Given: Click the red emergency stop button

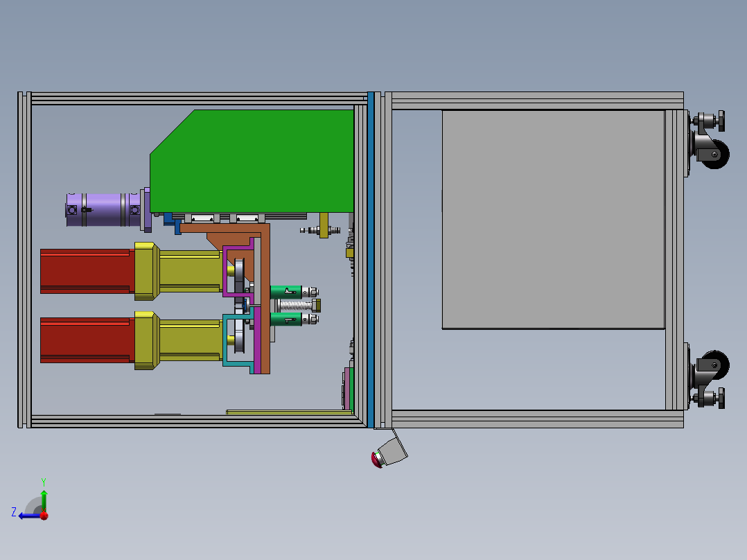Looking at the screenshot, I should tap(376, 460).
